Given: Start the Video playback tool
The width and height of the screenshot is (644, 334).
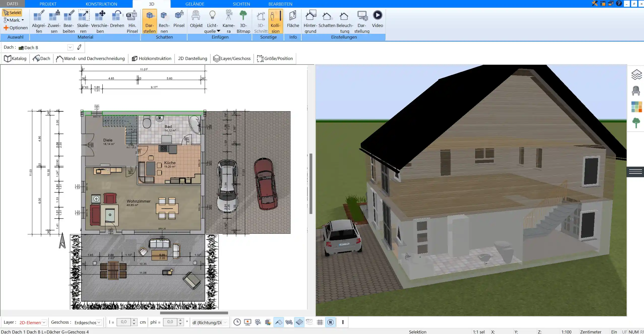Looking at the screenshot, I should [x=377, y=19].
